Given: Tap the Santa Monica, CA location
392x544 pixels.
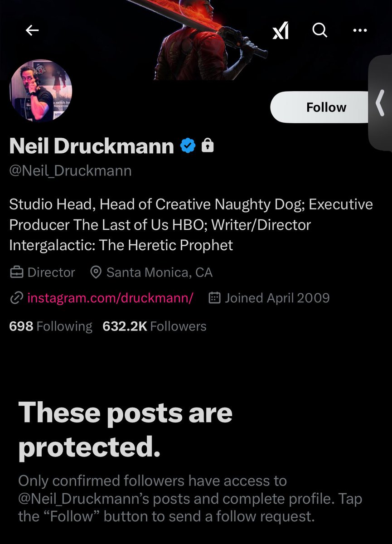Looking at the screenshot, I should coord(160,272).
